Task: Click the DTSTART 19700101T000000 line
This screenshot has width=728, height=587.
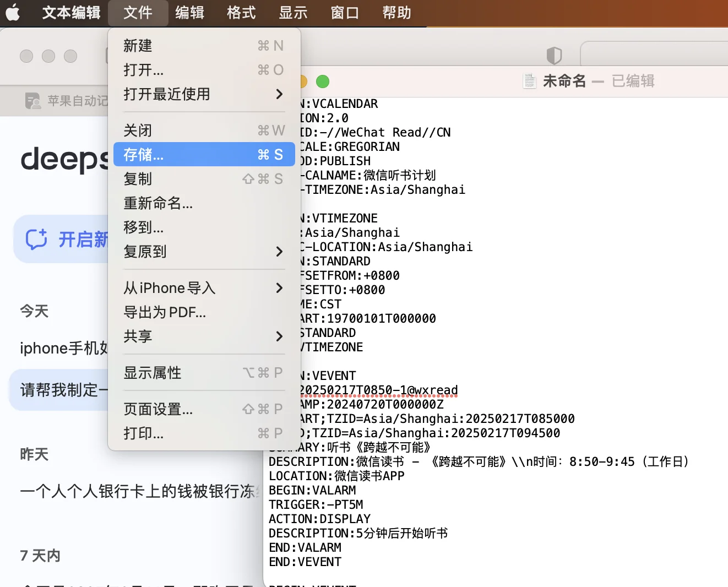Action: tap(368, 318)
